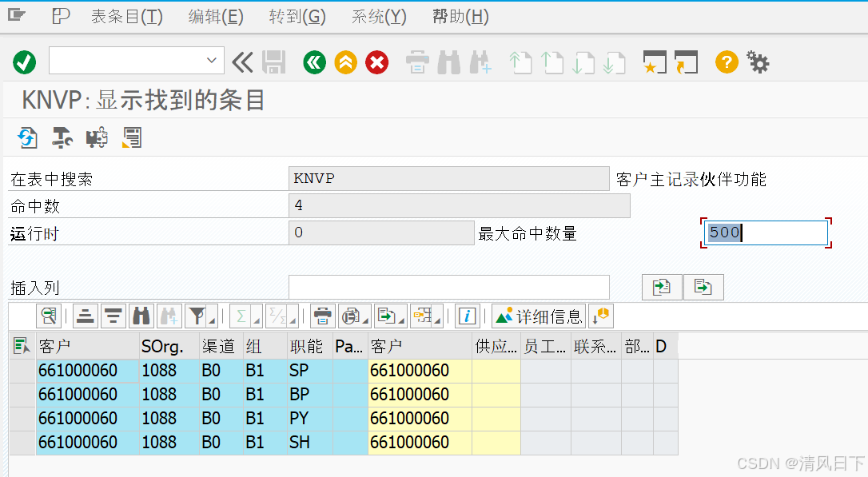The image size is (868, 477).
Task: Click the blue information icon
Action: pyautogui.click(x=468, y=316)
